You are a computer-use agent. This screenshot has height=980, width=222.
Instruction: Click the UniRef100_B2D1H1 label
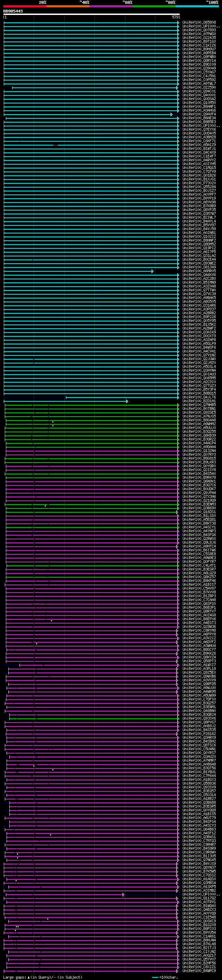click(199, 401)
